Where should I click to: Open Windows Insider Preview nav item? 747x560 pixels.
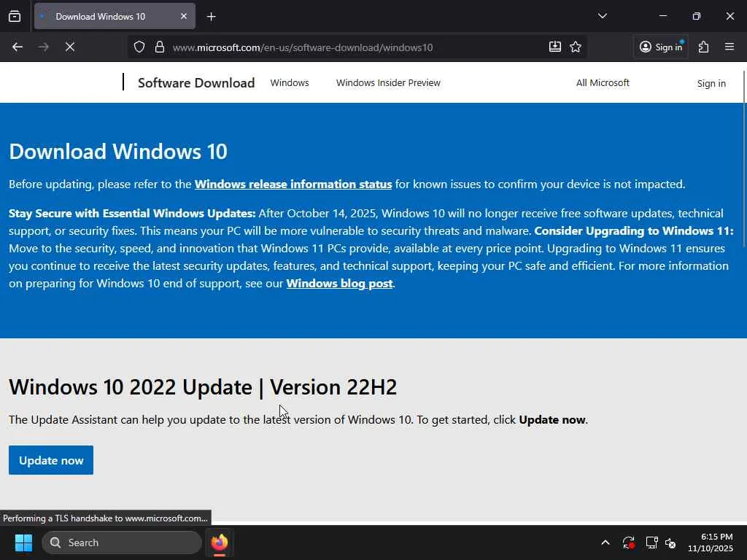tap(388, 83)
